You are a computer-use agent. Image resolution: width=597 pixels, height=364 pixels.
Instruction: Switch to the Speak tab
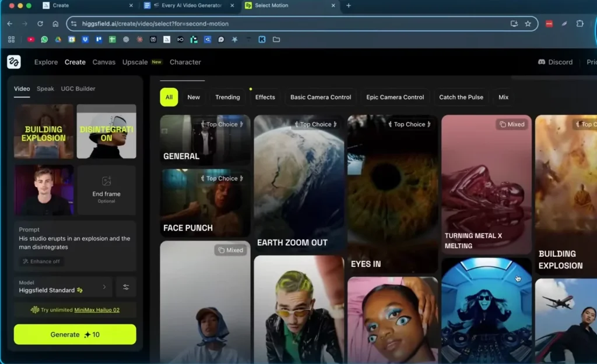(45, 89)
